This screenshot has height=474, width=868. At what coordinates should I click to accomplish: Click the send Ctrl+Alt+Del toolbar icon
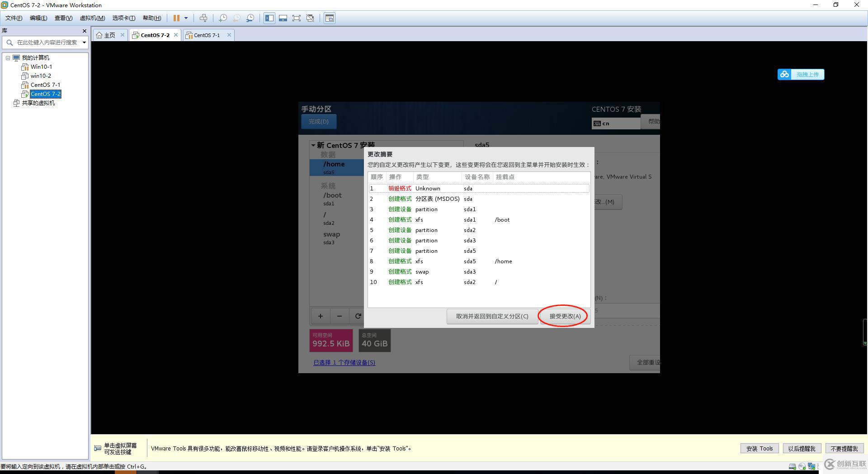(x=203, y=18)
